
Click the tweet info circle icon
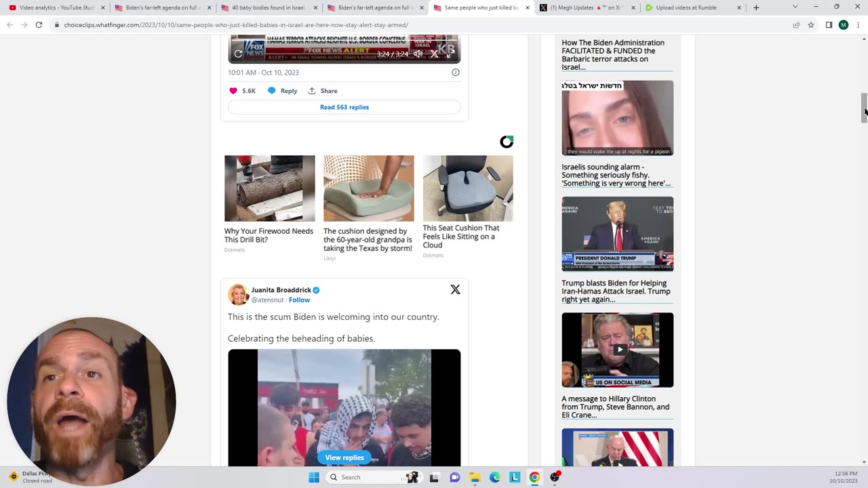pos(456,73)
